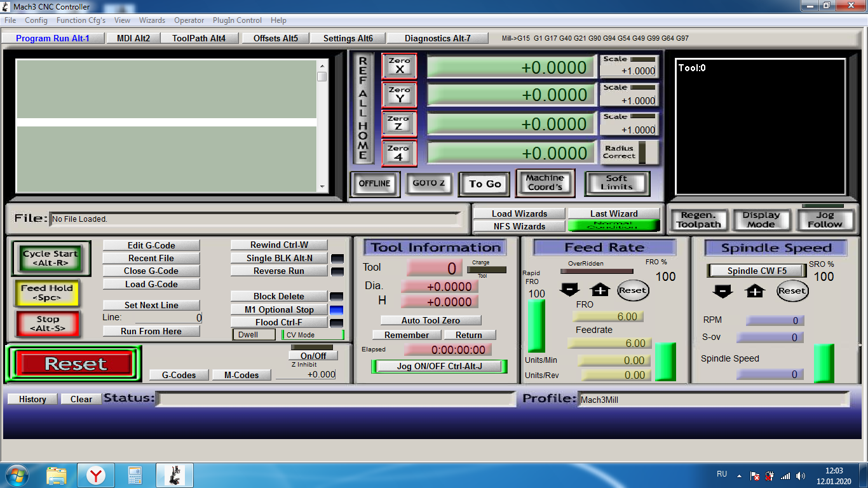Toggle Soft Limits
868x488 pixels.
coord(617,184)
